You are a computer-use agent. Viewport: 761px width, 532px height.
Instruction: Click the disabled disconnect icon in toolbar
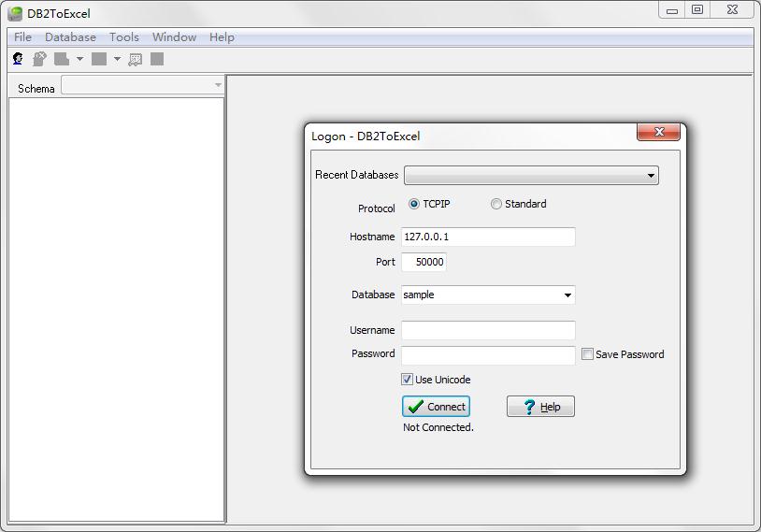tap(39, 59)
